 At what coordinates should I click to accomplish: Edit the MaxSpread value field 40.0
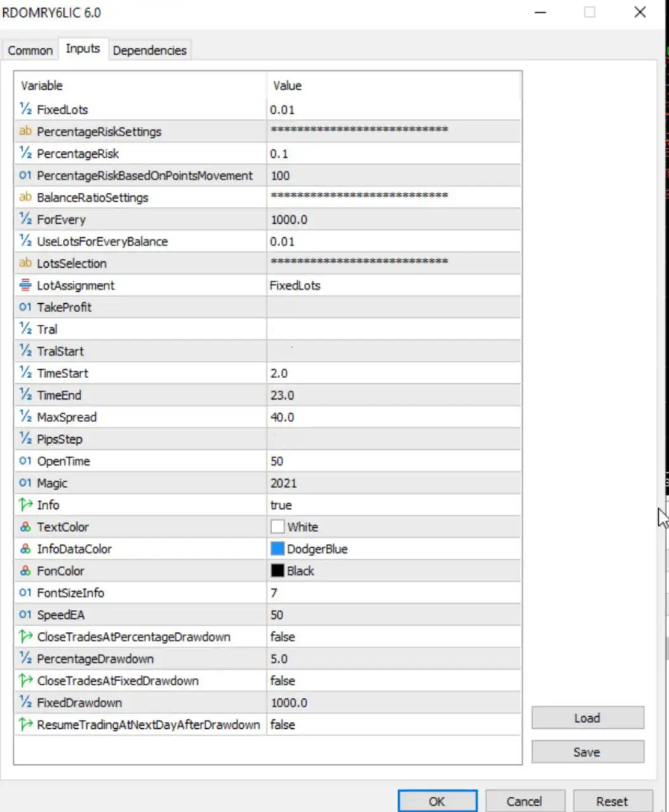393,417
